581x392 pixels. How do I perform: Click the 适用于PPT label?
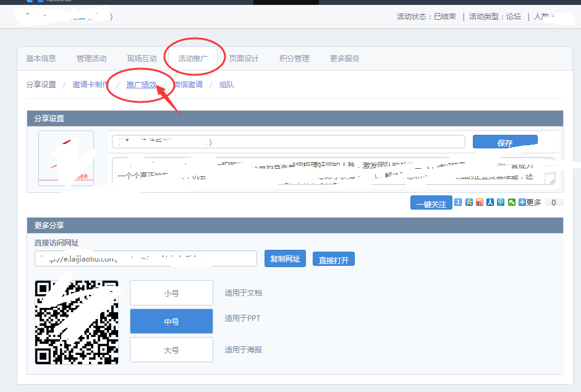[242, 318]
